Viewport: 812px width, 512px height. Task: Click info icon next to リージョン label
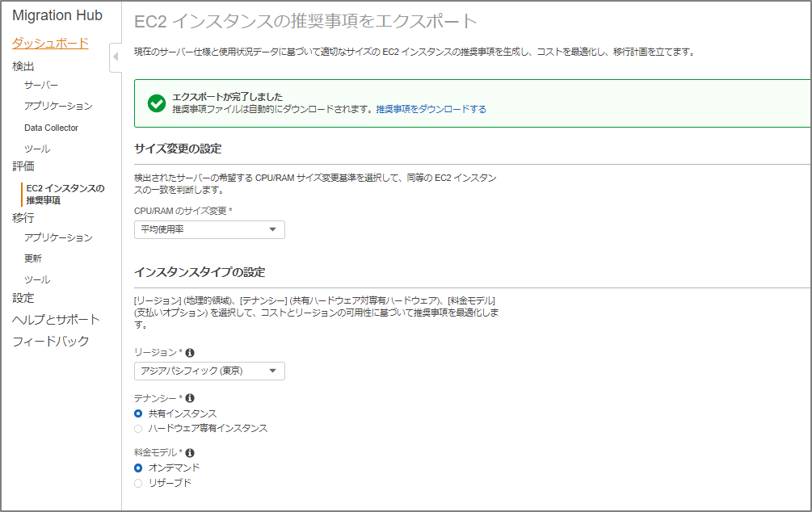coord(190,353)
